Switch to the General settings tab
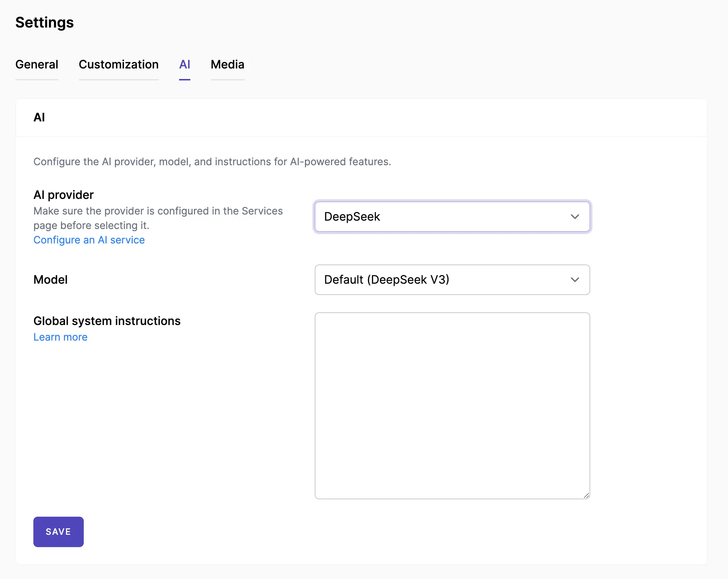This screenshot has width=728, height=579. coord(37,64)
